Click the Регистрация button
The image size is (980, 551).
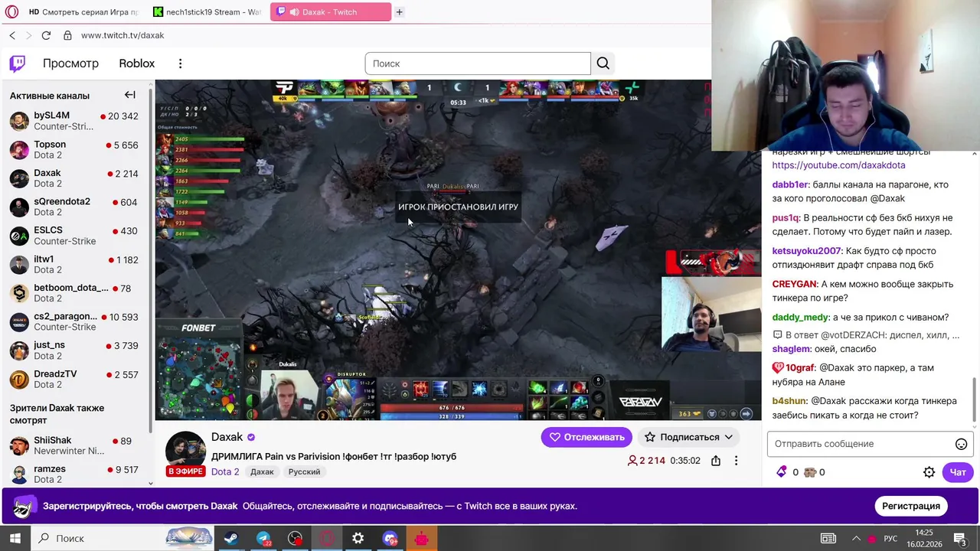pos(910,506)
